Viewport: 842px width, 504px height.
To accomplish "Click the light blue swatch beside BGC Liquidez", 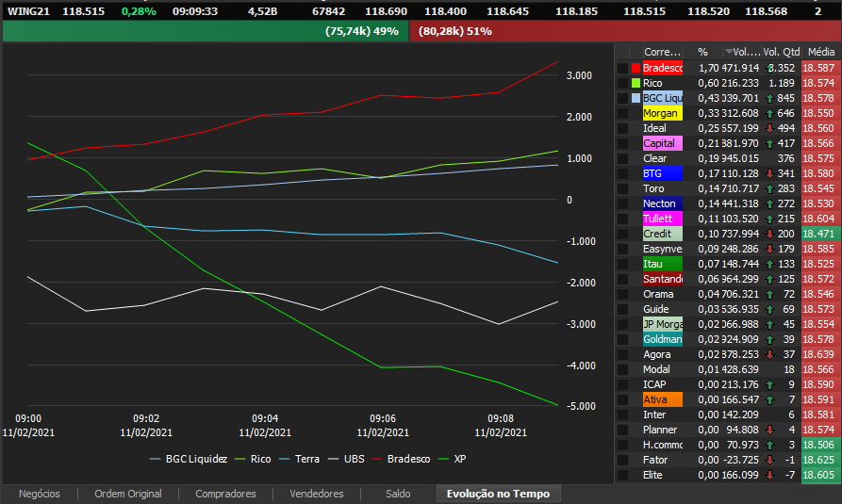I will [636, 98].
